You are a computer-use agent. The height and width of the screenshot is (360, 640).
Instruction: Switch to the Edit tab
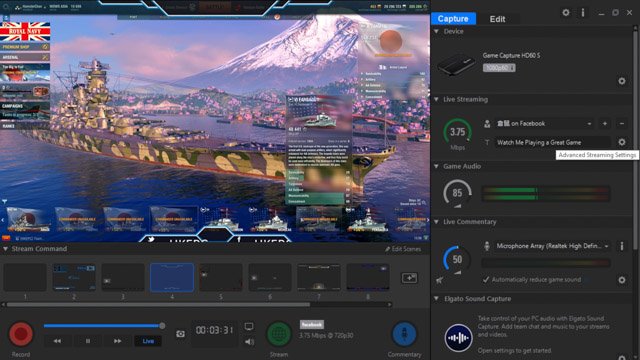coord(497,19)
